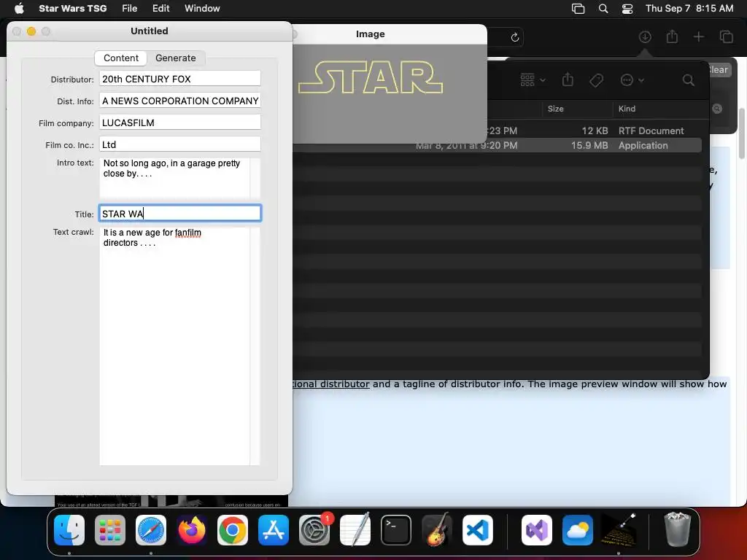This screenshot has width=747, height=560.
Task: Click inside the Text crawl area
Action: coord(174,346)
